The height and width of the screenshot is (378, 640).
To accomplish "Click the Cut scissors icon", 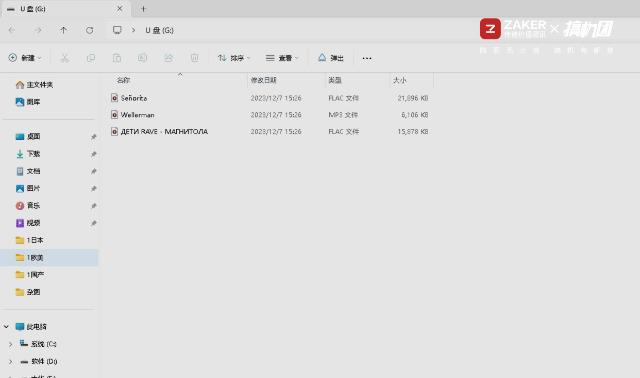I will click(64, 58).
